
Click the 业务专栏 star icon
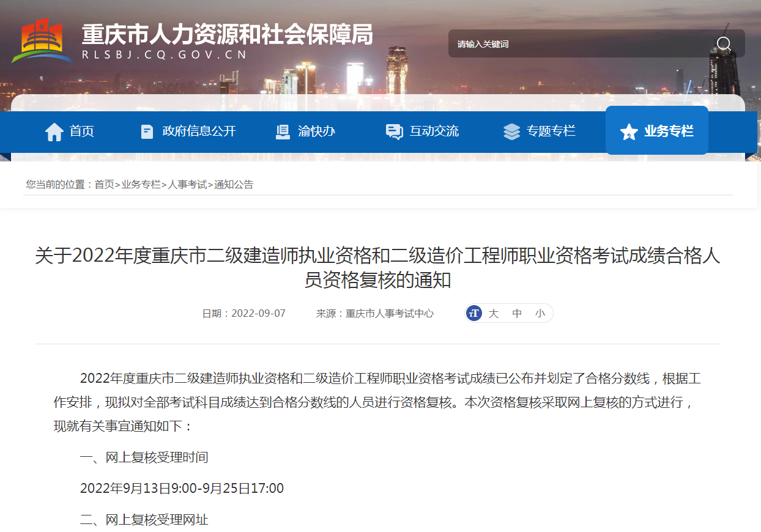[x=629, y=131]
